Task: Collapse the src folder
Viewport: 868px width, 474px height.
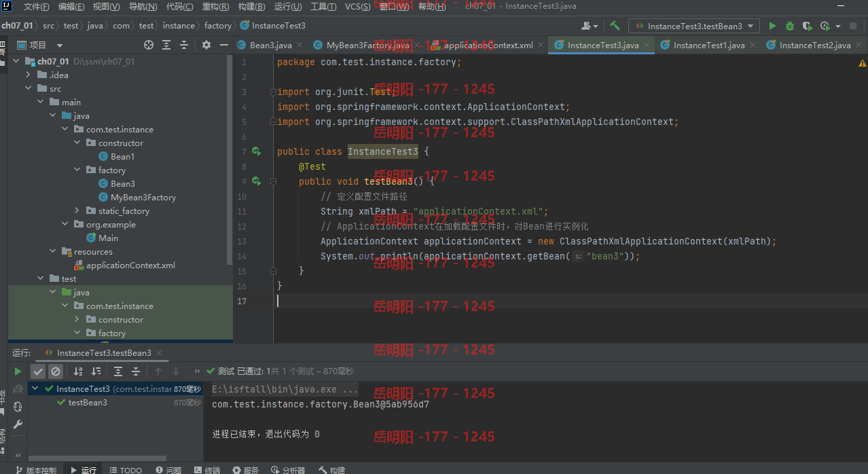Action: coord(28,88)
